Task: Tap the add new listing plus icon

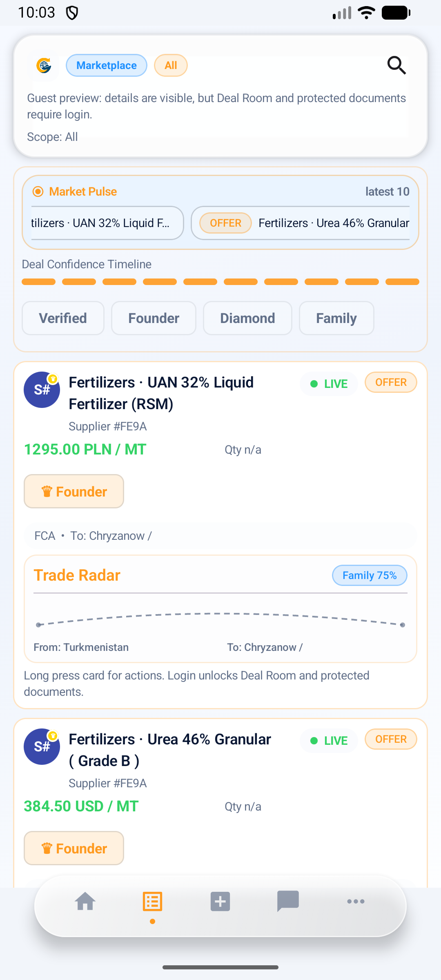Action: [x=220, y=901]
